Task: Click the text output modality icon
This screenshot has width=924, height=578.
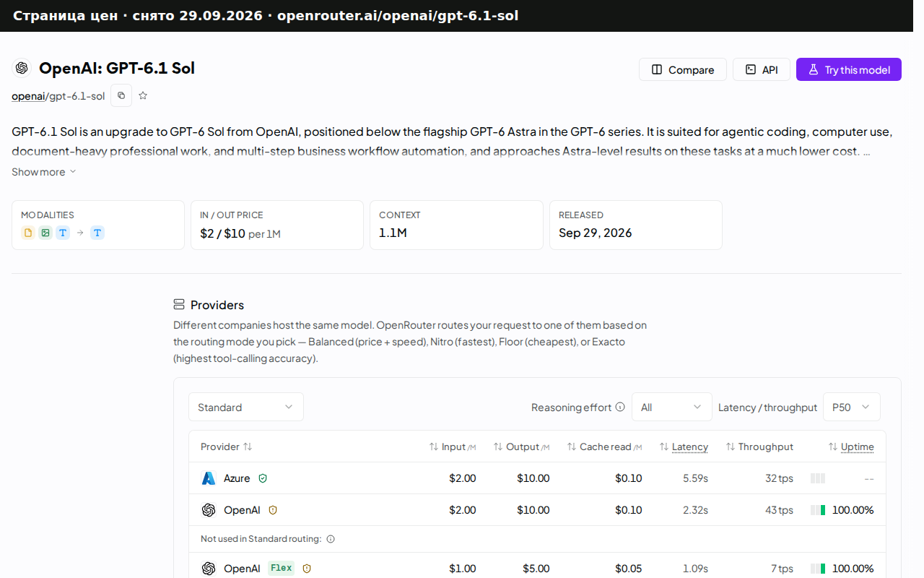Action: pyautogui.click(x=97, y=233)
